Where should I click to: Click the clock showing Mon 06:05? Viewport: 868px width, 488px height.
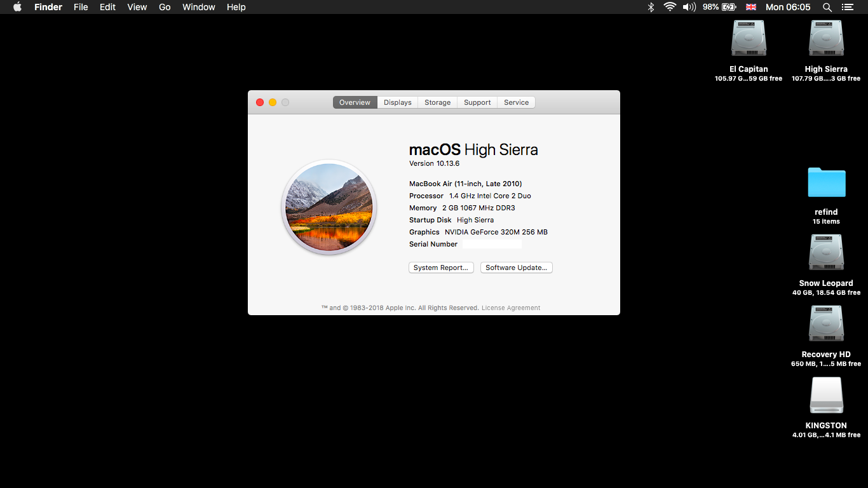pos(788,7)
